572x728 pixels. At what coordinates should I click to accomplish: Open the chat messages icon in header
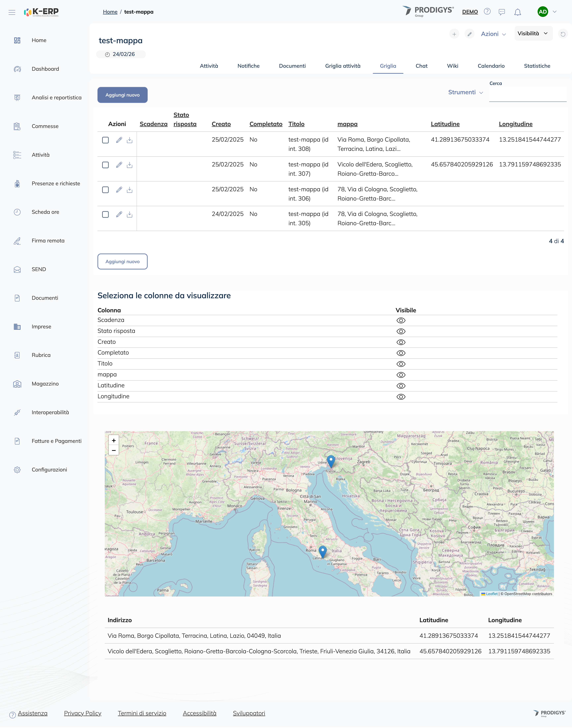[x=501, y=12]
